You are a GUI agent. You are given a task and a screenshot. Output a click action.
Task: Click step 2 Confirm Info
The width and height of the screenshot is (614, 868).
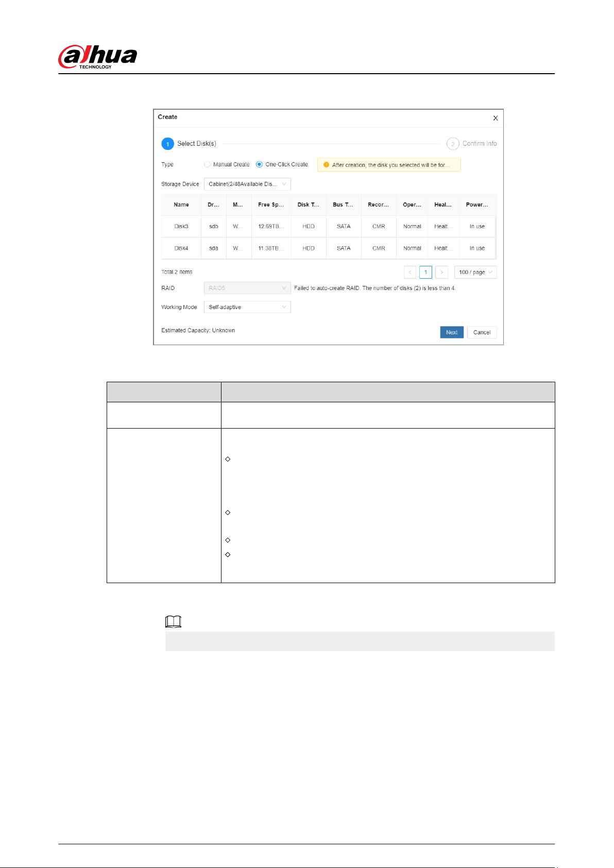coord(472,144)
